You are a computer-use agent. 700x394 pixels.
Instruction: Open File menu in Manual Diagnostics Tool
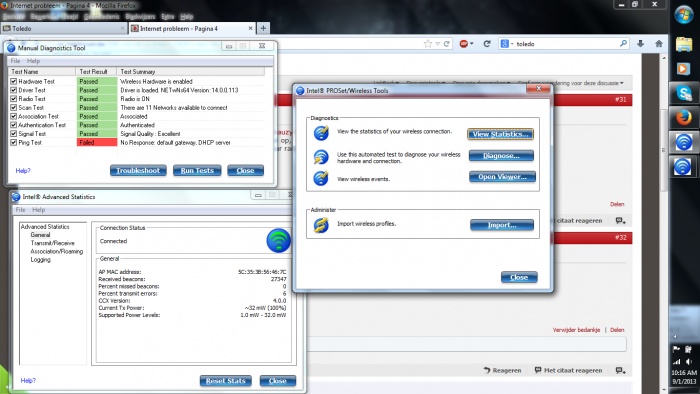[x=15, y=61]
